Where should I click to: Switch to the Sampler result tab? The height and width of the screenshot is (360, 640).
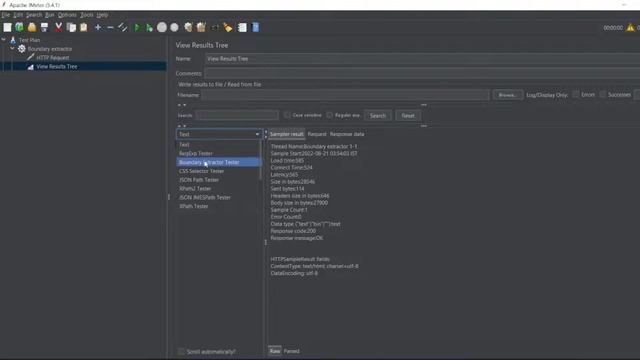point(287,134)
